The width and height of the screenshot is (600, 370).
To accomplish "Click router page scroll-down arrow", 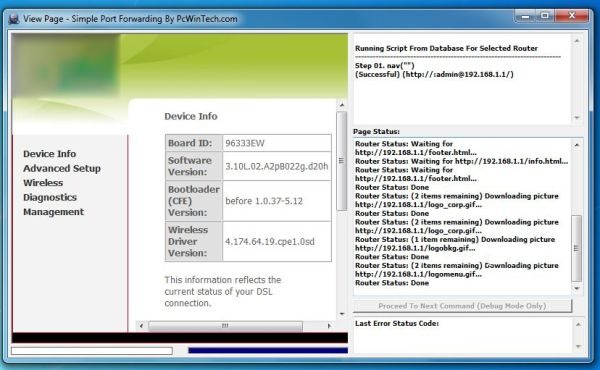I will pyautogui.click(x=342, y=314).
